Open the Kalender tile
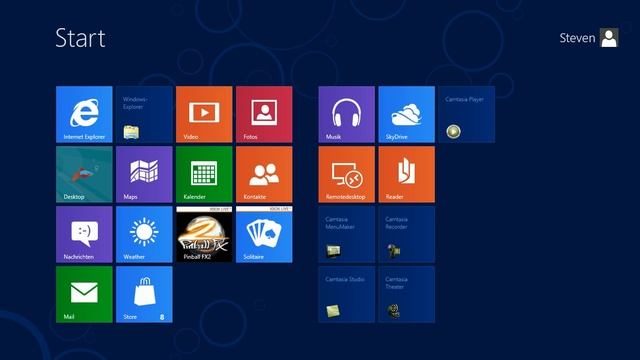Screen dimensions: 640x360 [x=204, y=174]
